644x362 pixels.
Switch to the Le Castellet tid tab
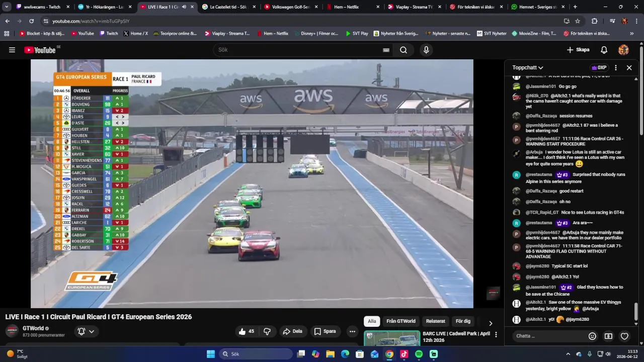[x=228, y=7]
